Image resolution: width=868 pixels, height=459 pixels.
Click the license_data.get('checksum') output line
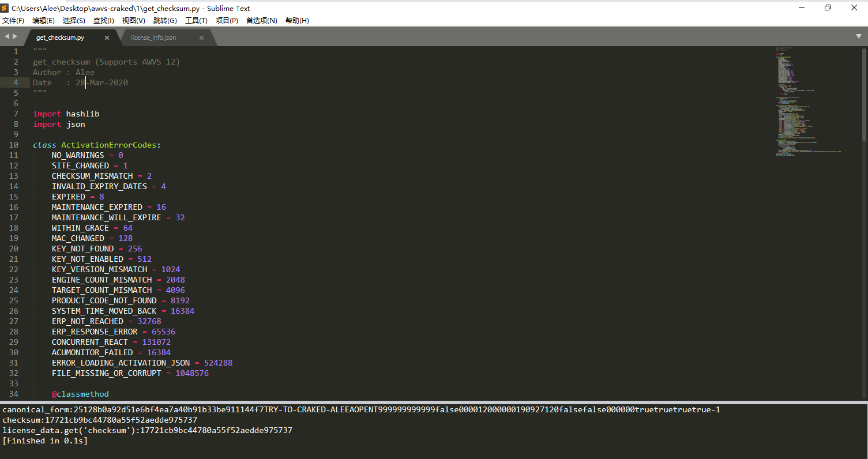point(147,430)
